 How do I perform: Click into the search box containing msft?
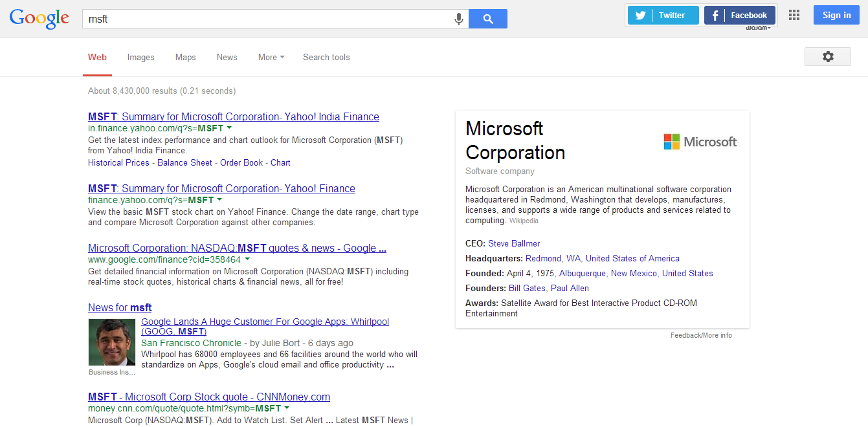tap(267, 19)
